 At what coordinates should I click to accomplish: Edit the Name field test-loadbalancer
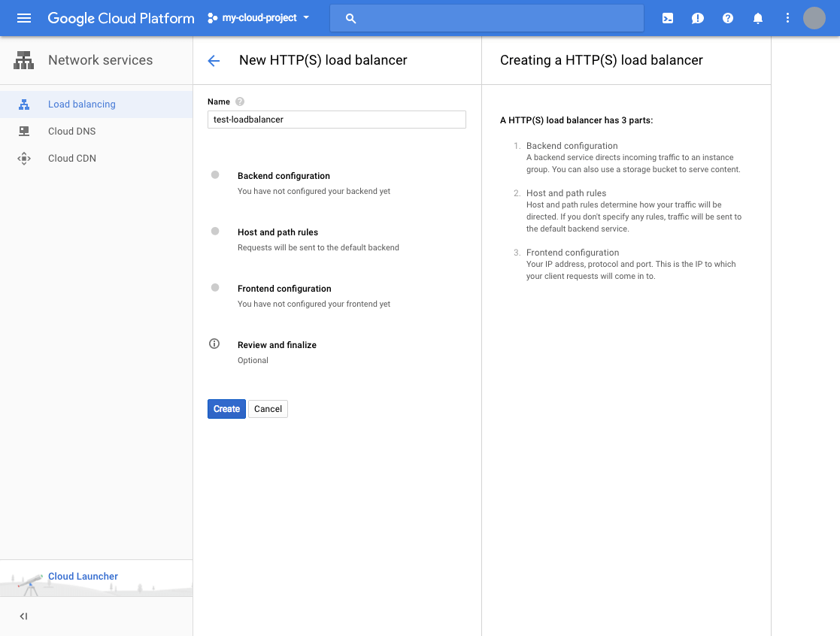click(x=336, y=120)
